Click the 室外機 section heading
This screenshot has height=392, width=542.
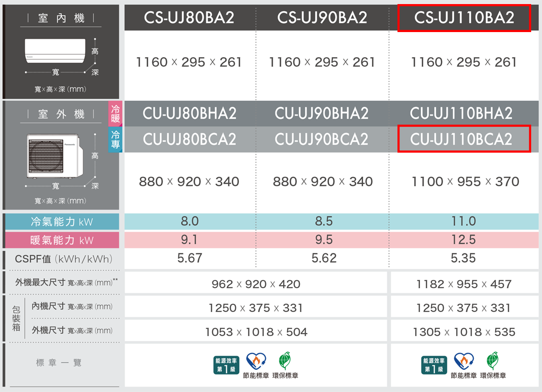[61, 115]
